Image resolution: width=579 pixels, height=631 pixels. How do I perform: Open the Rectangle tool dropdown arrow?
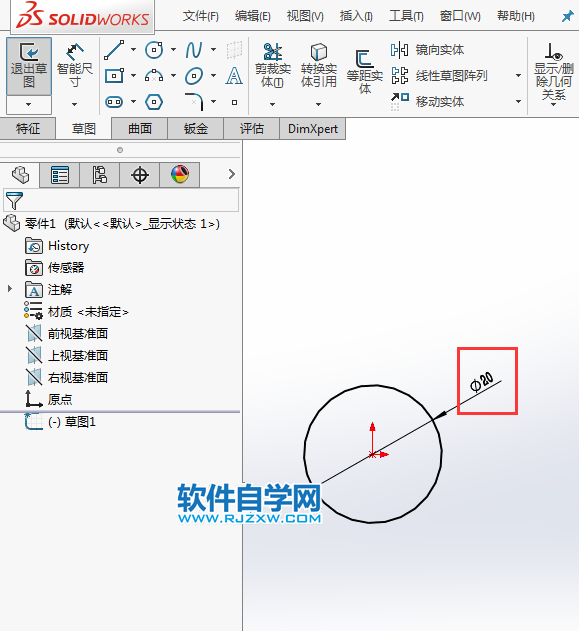click(x=133, y=76)
